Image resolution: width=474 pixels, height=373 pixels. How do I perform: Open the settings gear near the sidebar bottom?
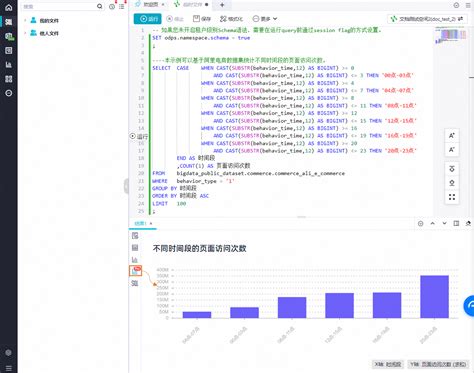coord(9,353)
